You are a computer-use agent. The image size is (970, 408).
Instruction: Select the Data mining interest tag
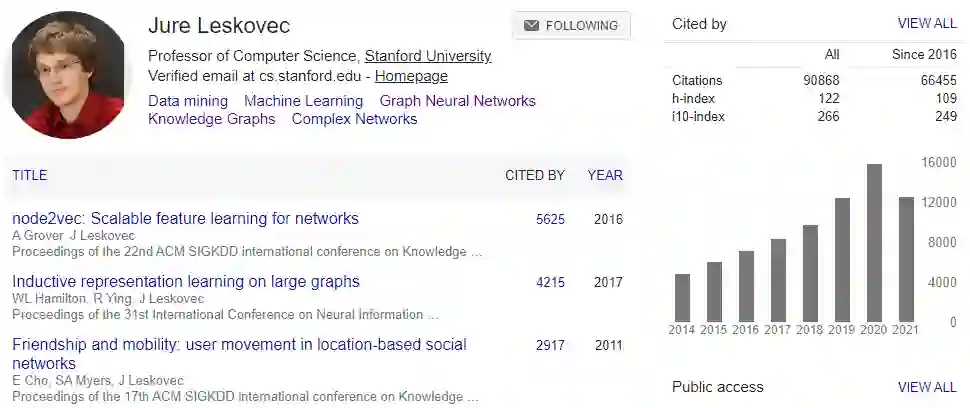tap(188, 101)
